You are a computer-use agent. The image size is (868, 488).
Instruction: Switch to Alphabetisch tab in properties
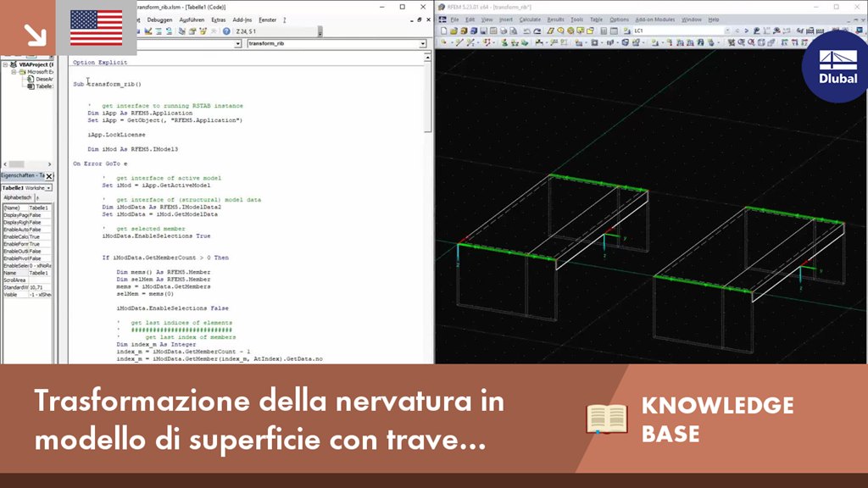[x=18, y=197]
